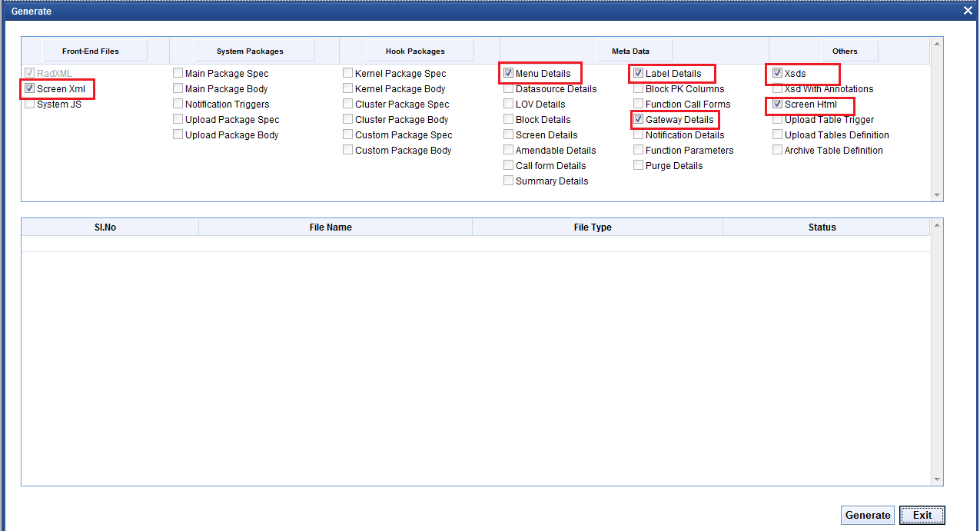Enable Screen Details checkbox
The height and width of the screenshot is (531, 980).
click(x=509, y=135)
